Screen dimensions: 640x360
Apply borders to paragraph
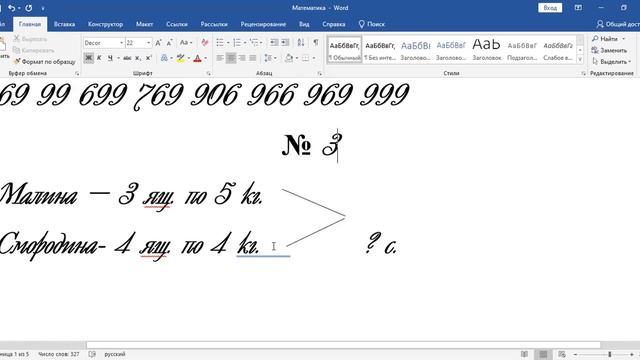point(306,58)
